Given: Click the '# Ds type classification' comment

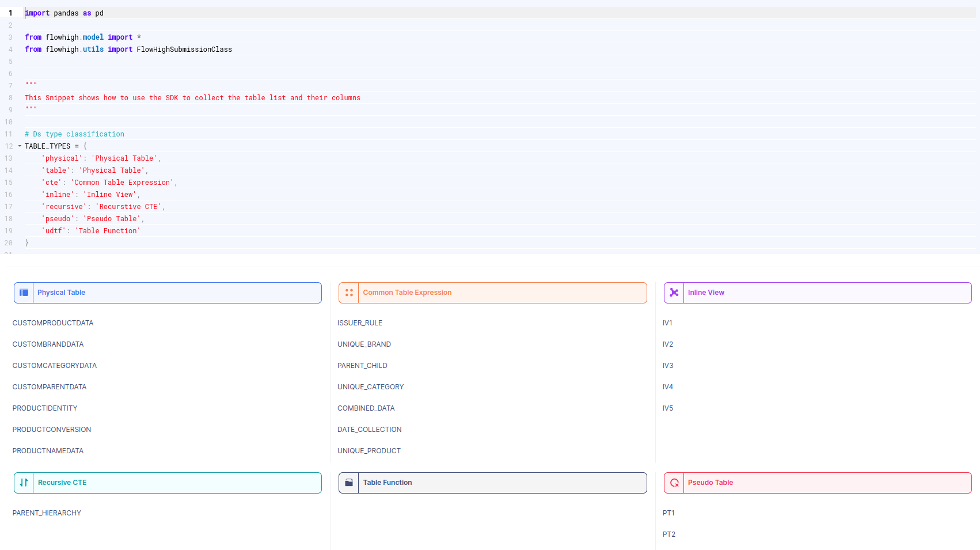Looking at the screenshot, I should [74, 134].
